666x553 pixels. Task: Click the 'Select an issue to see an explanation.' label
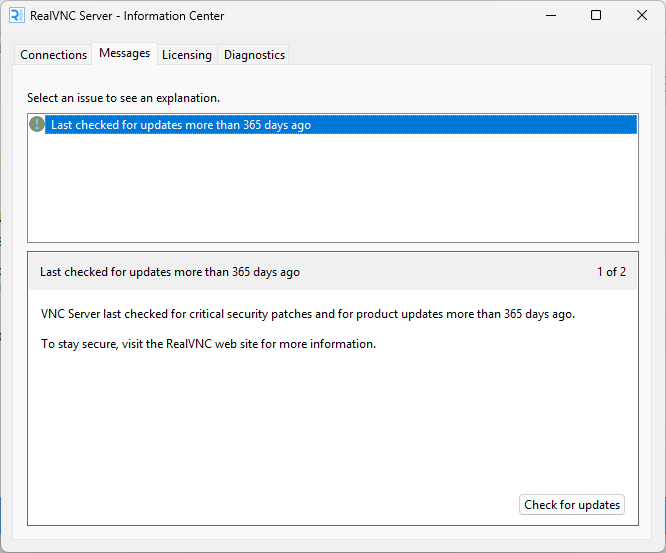(x=123, y=98)
